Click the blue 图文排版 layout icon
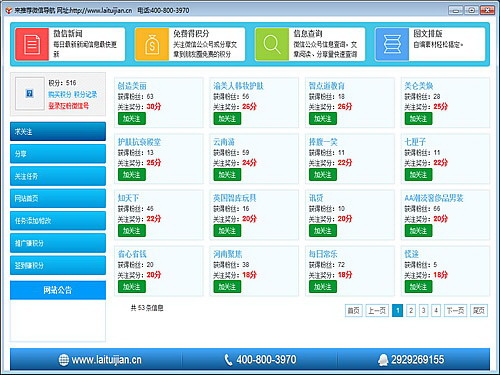The width and height of the screenshot is (500, 375). pyautogui.click(x=392, y=44)
